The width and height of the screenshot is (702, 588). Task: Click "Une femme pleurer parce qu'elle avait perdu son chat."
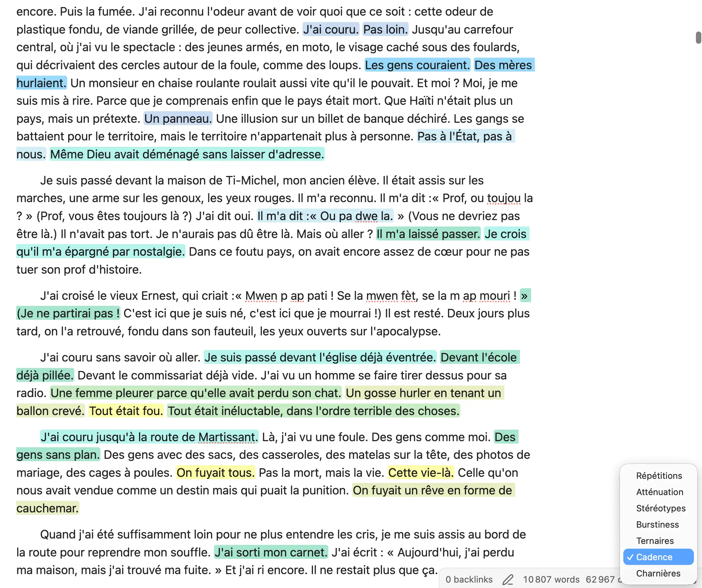coord(196,393)
